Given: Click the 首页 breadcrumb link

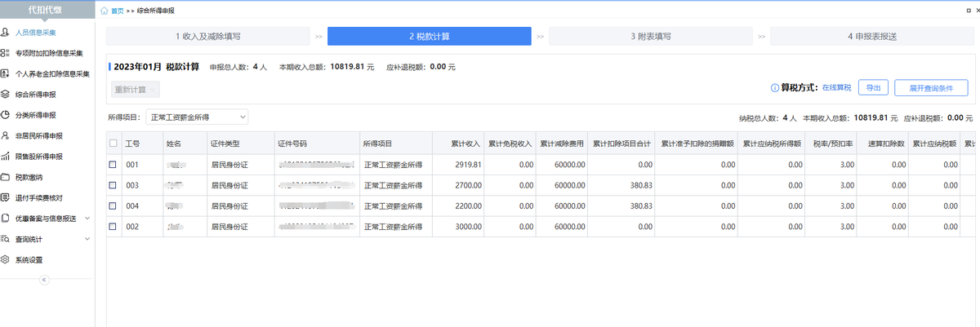Looking at the screenshot, I should pos(118,11).
